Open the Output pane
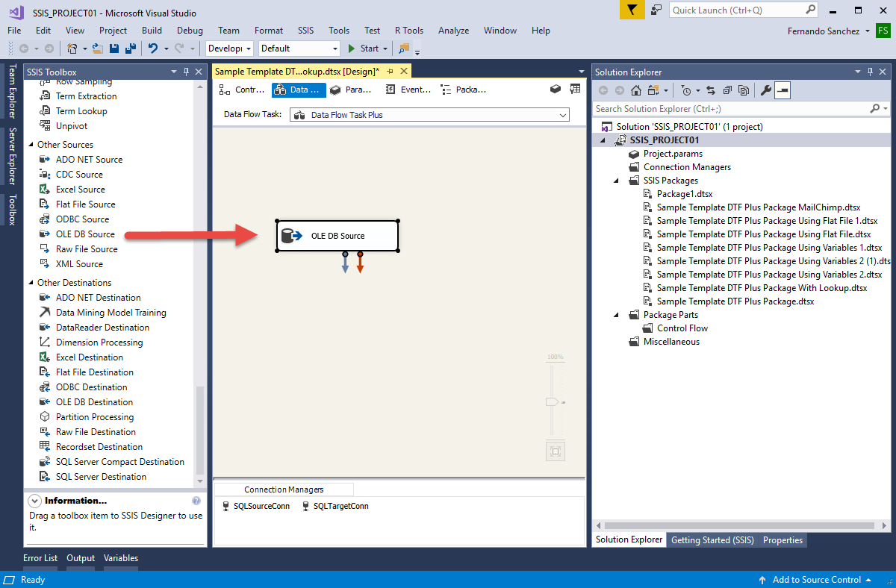This screenshot has width=896, height=588. point(81,558)
